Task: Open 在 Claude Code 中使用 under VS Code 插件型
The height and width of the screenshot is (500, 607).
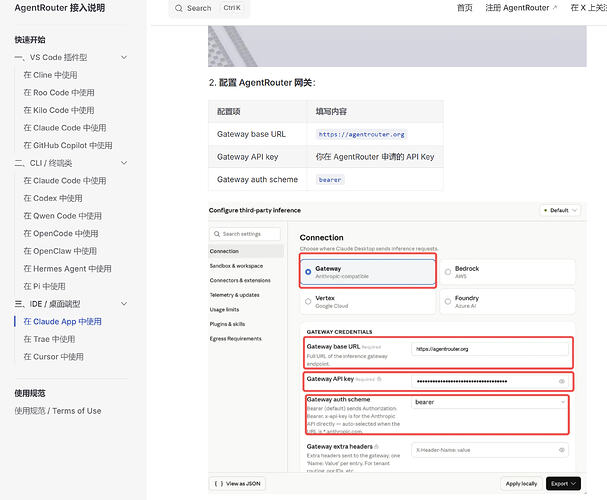Action: pos(65,128)
